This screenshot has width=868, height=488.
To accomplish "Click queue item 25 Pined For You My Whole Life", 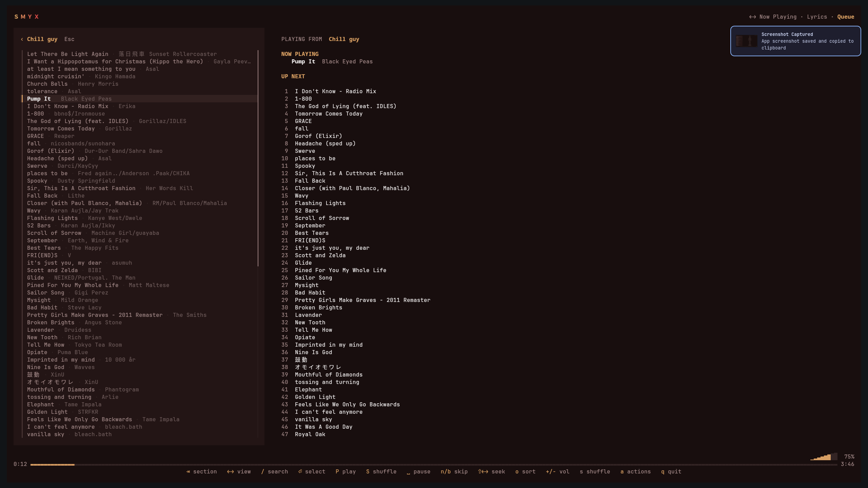I will coord(340,270).
